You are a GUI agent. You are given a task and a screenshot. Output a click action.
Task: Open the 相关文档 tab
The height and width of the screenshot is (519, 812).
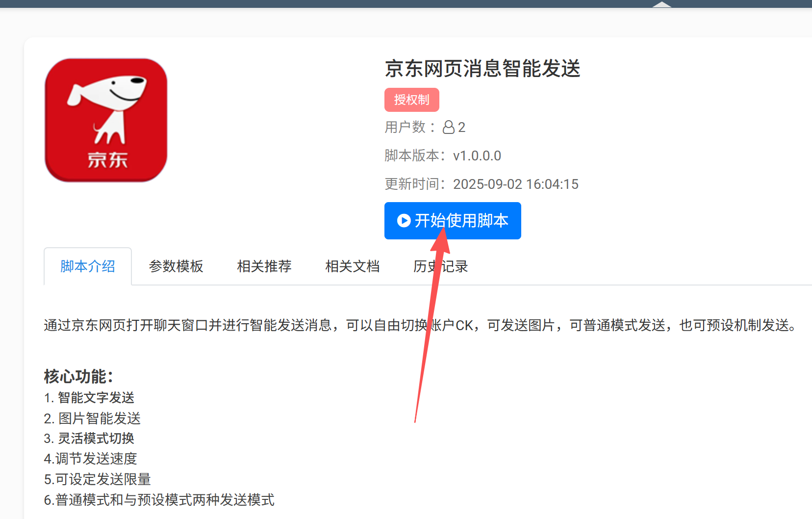point(353,266)
